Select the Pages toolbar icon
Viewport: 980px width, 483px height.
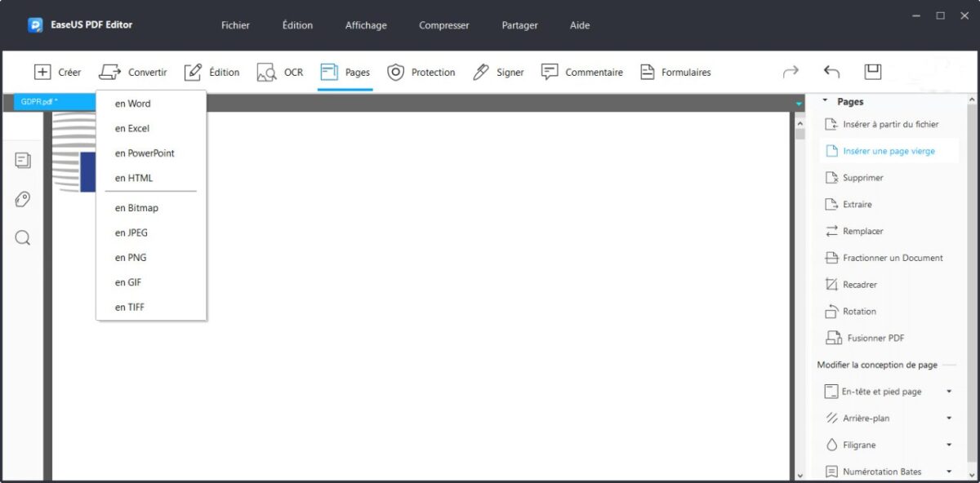[329, 72]
